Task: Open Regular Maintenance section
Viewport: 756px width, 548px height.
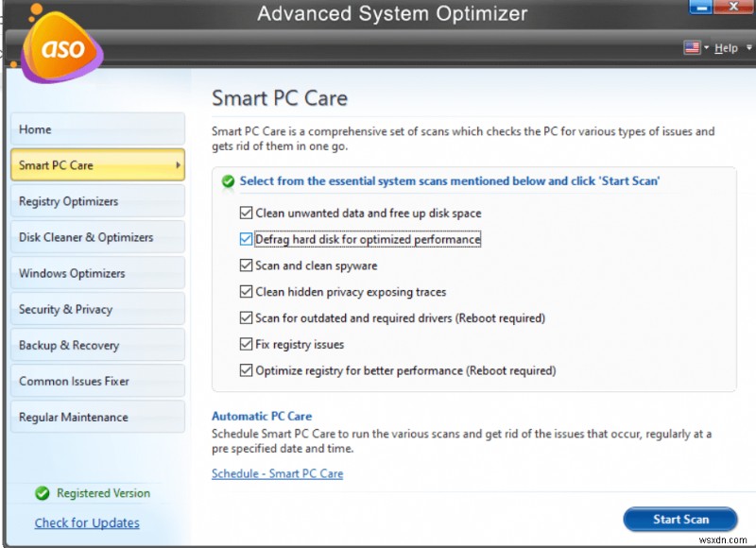Action: pos(98,417)
